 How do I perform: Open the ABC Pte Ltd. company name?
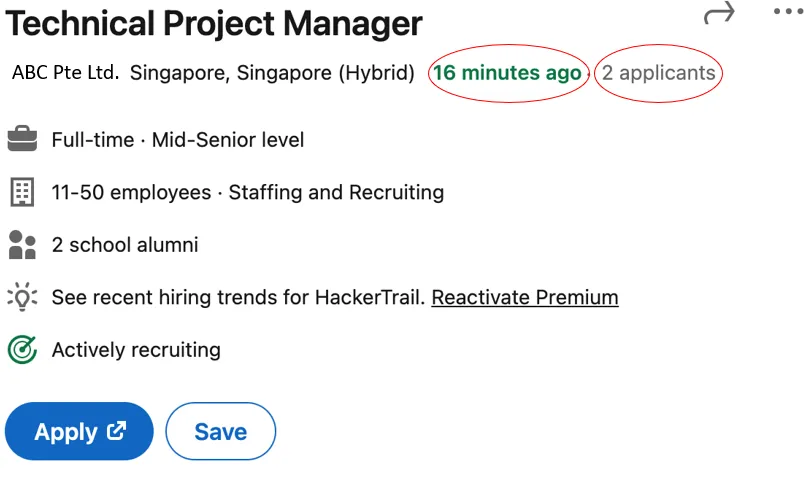pyautogui.click(x=66, y=73)
